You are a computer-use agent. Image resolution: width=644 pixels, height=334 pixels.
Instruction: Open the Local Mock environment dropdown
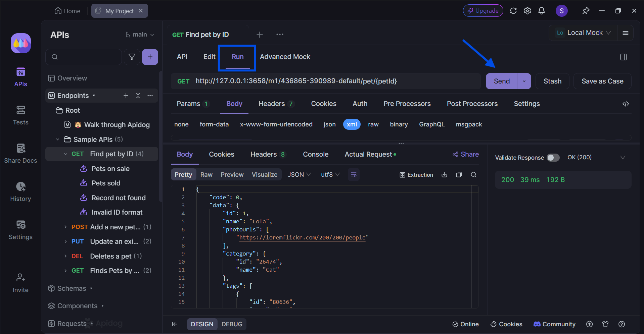click(583, 33)
